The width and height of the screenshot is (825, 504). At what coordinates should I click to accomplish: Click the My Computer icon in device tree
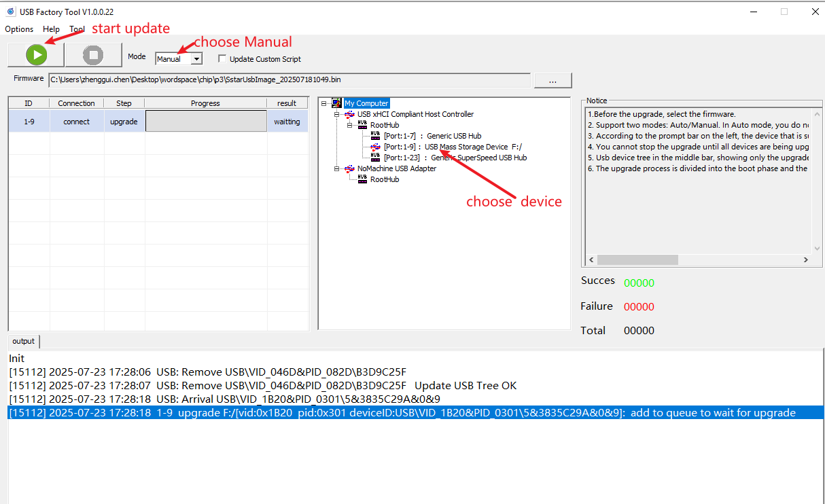click(x=336, y=103)
